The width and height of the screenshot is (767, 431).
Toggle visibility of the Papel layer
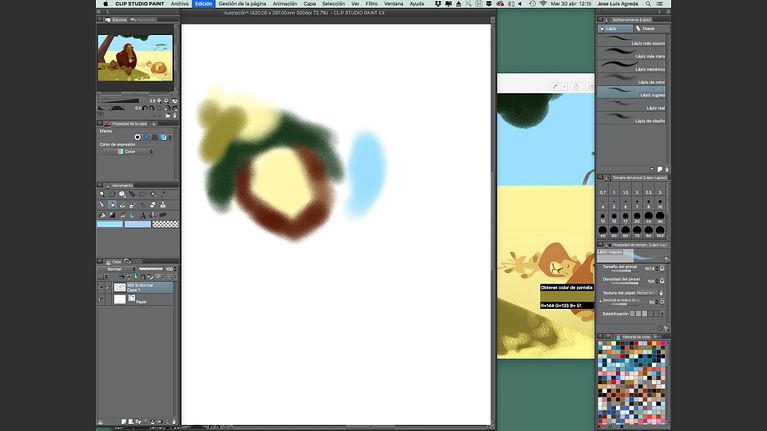pyautogui.click(x=101, y=299)
